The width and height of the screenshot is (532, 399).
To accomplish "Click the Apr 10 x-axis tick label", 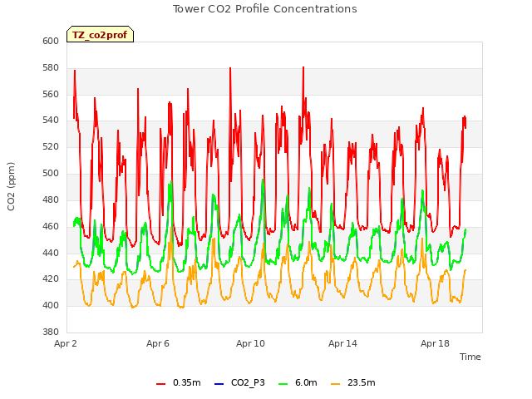I will click(250, 343).
